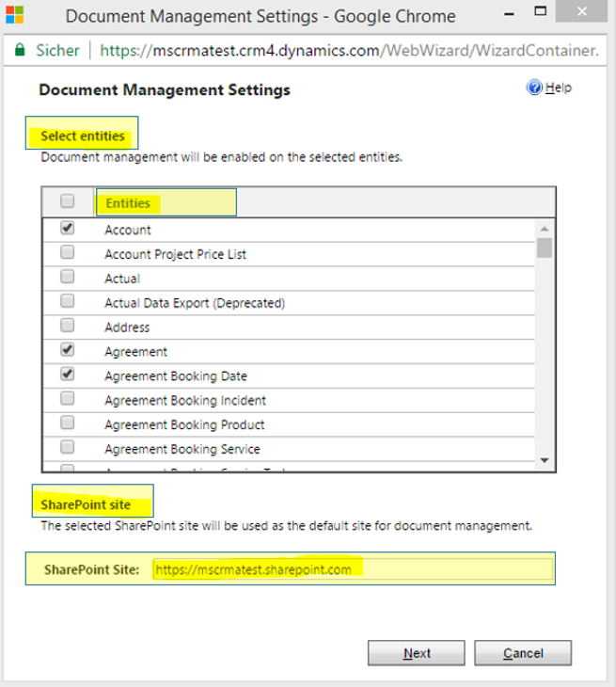
Task: Click the Chrome address bar URL
Action: (349, 51)
